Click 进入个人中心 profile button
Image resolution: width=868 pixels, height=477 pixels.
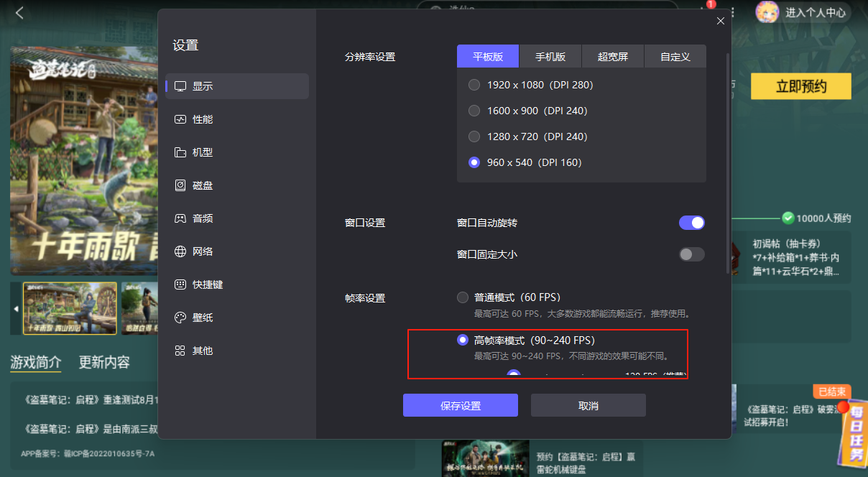(803, 12)
